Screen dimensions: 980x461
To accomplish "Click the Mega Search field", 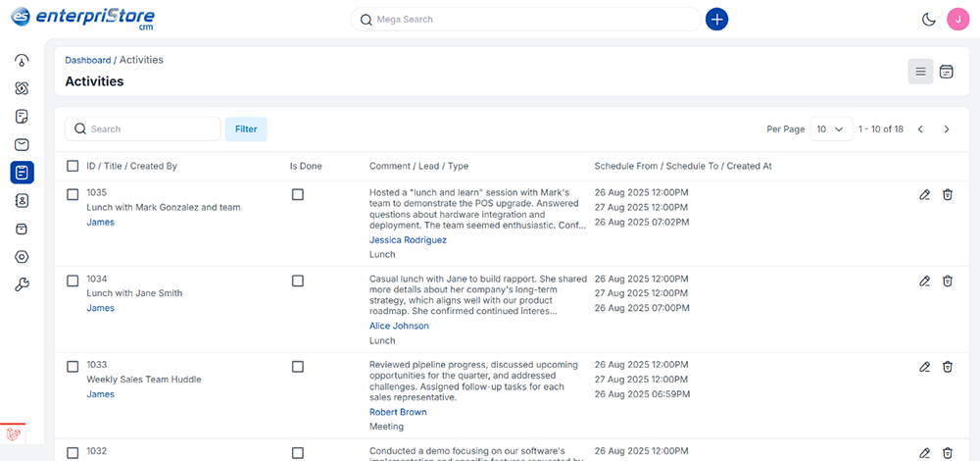I will pos(525,20).
